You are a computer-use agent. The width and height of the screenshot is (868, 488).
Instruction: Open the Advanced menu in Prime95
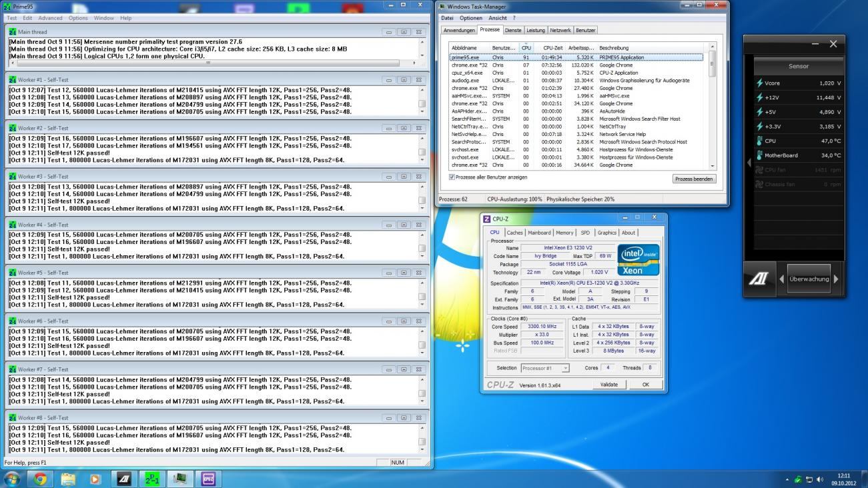(x=50, y=18)
